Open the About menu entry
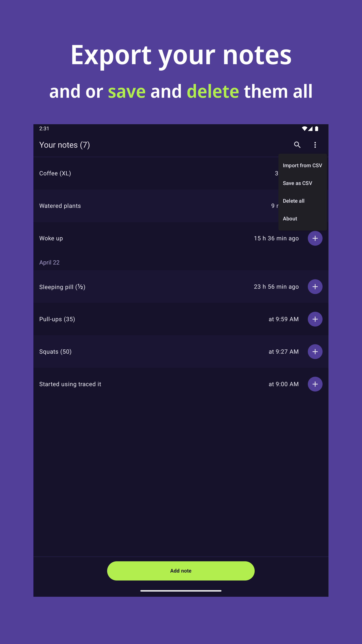The image size is (362, 644). tap(290, 219)
